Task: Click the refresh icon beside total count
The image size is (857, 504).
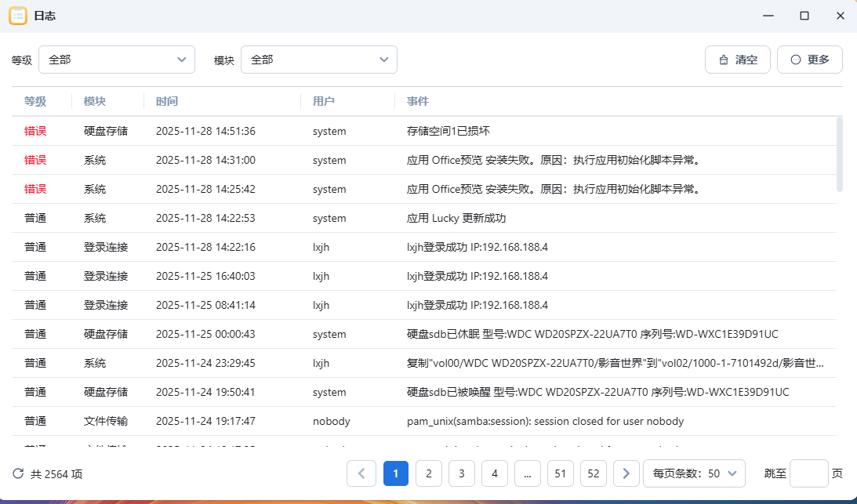Action: 18,473
